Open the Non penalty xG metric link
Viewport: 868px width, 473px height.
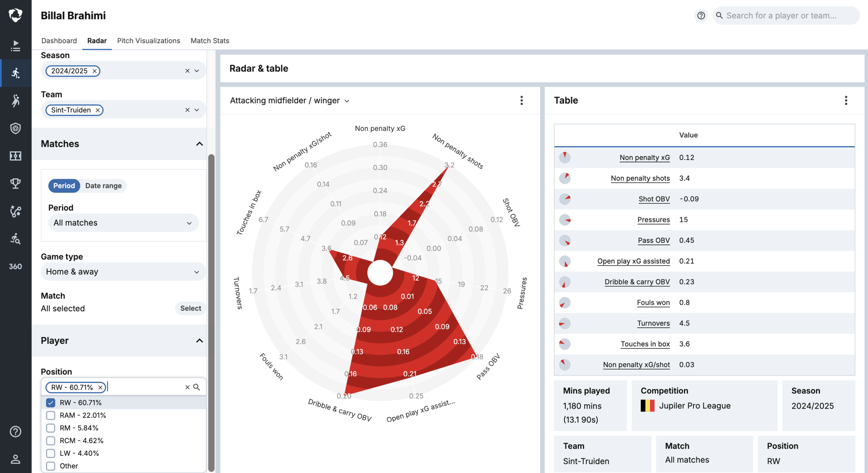coord(644,157)
